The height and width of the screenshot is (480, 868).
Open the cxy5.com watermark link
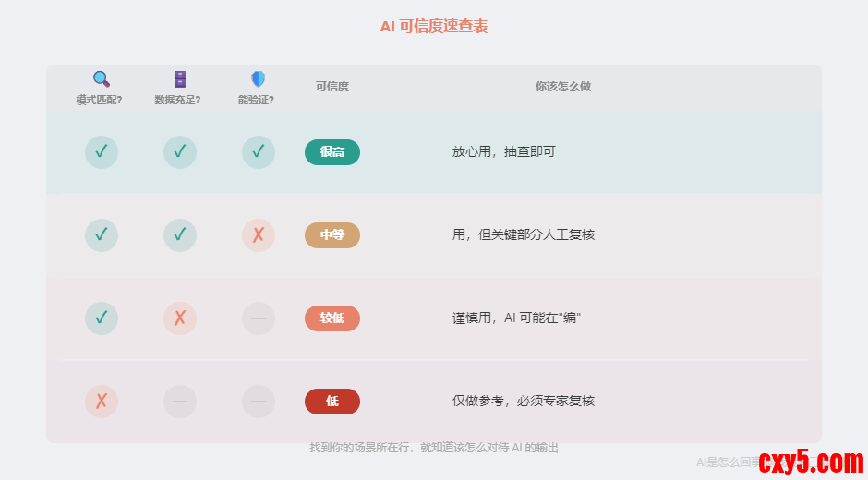tap(811, 460)
